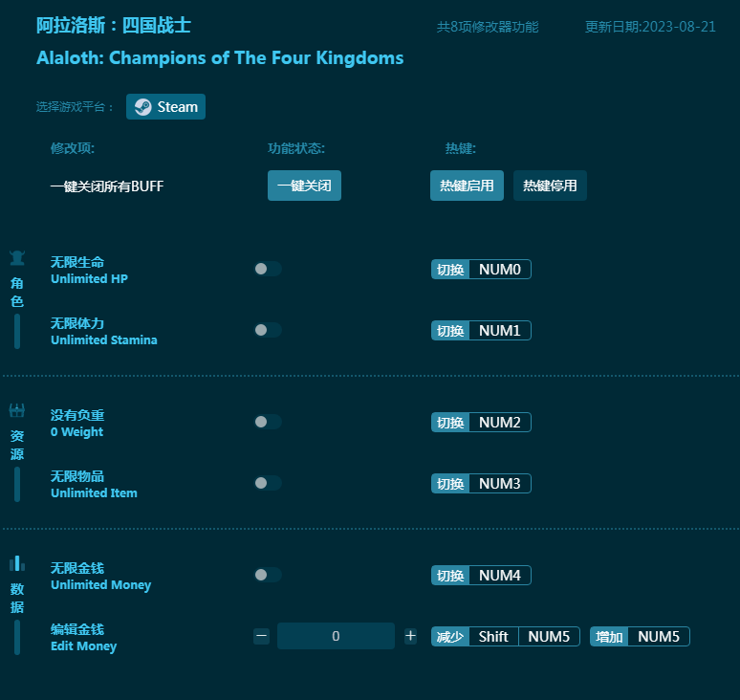
Task: Click the 角色 character section icon
Action: tap(17, 258)
